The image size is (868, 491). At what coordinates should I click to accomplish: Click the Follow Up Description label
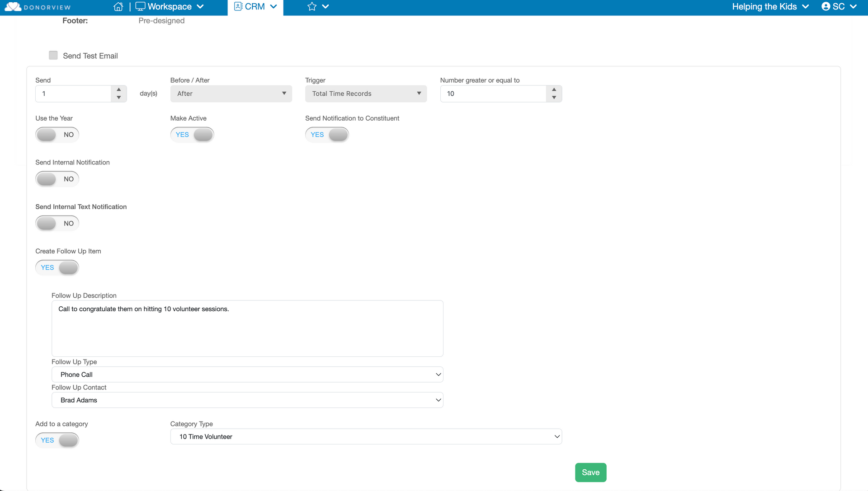(x=84, y=295)
